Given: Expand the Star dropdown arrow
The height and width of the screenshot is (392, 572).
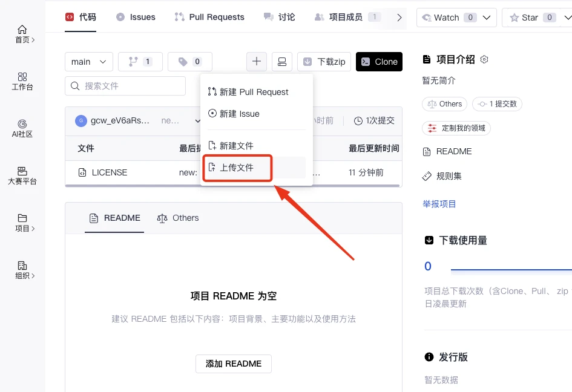Looking at the screenshot, I should pyautogui.click(x=565, y=18).
